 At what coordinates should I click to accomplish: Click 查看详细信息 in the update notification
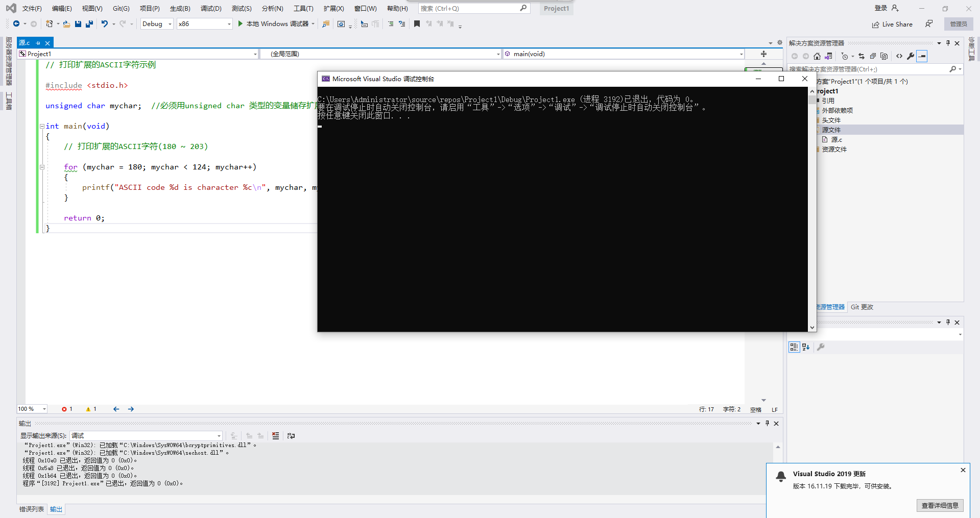(940, 505)
